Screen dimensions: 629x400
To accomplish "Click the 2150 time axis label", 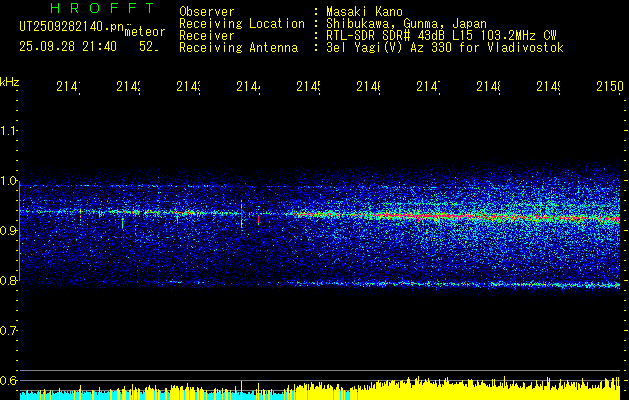I will coord(610,86).
